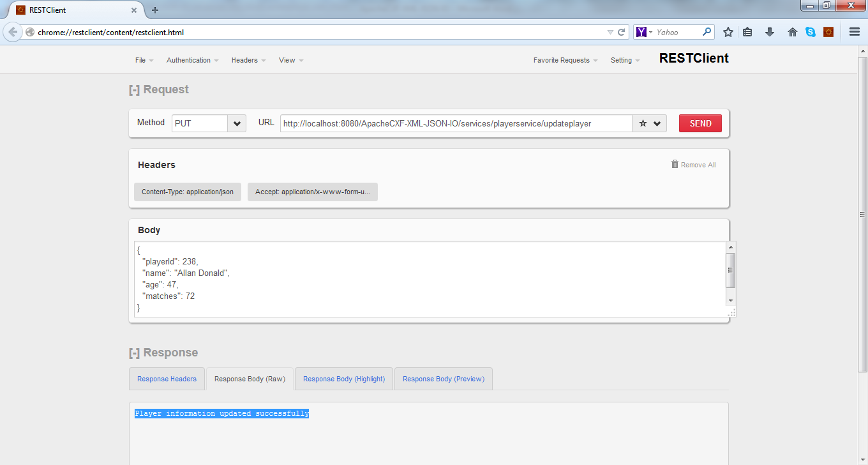Screen dimensions: 868x465
Task: Click the RESTClient extension toolbar icon
Action: tap(828, 32)
